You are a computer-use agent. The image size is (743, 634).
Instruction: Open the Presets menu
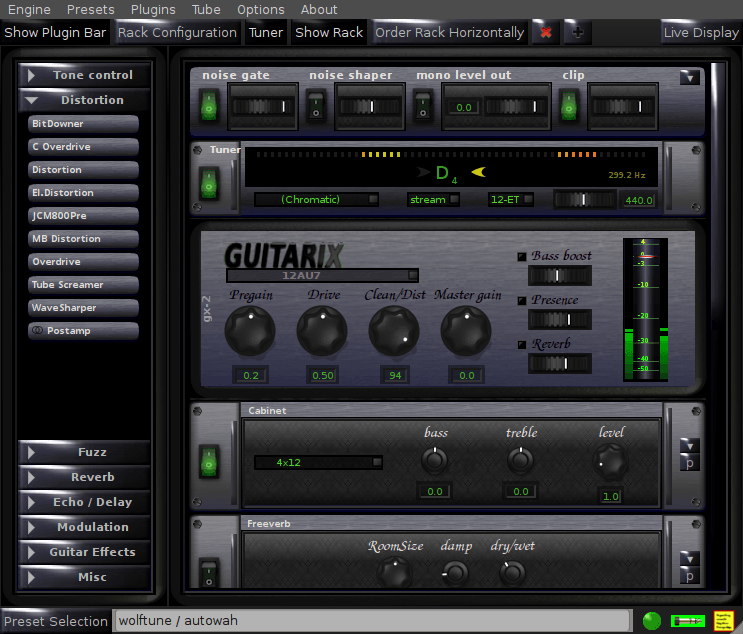91,9
